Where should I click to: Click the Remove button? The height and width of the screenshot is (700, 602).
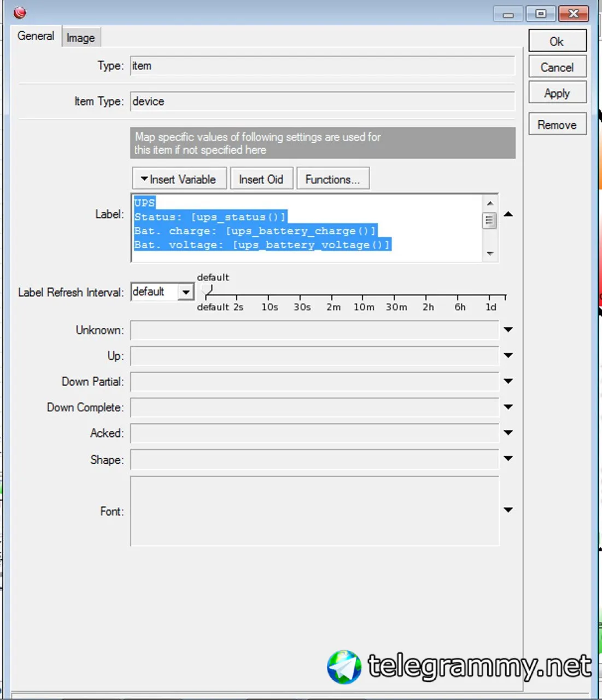pos(557,125)
